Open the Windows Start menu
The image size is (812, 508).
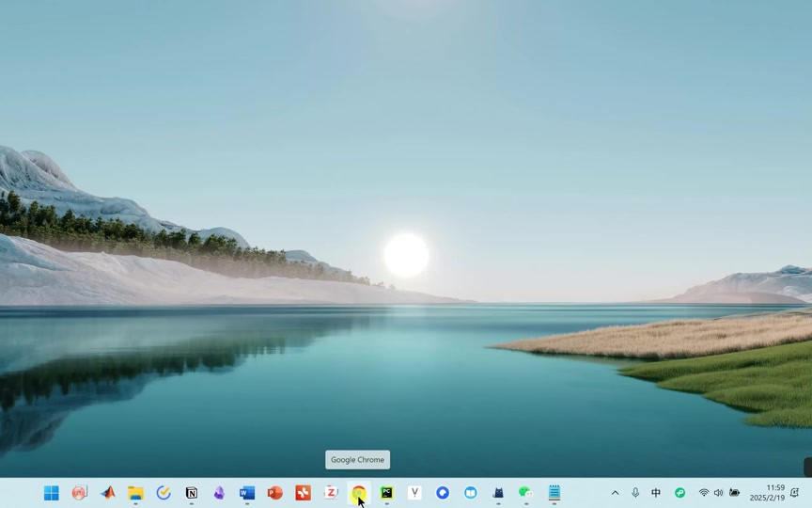(52, 492)
